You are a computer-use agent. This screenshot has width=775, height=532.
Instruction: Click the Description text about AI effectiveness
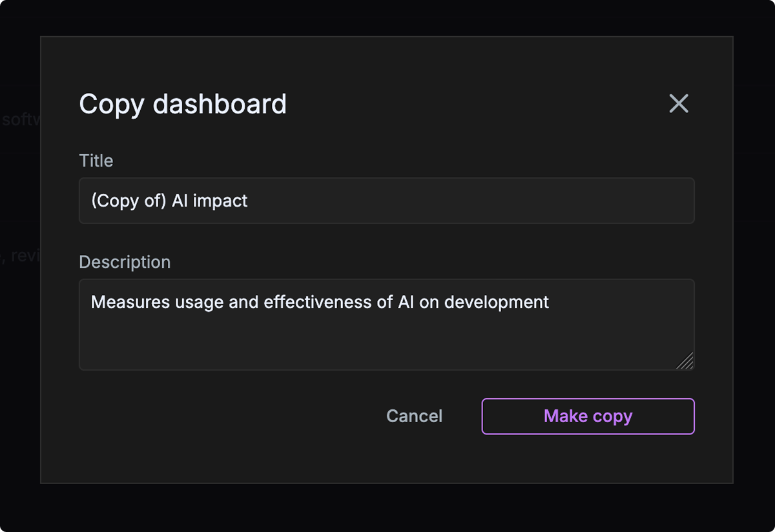[320, 302]
